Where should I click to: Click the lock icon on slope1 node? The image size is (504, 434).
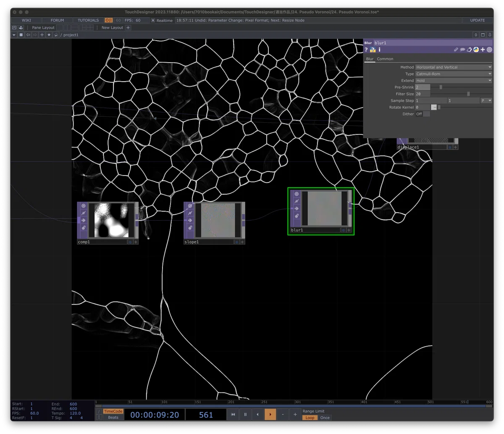coord(190,228)
